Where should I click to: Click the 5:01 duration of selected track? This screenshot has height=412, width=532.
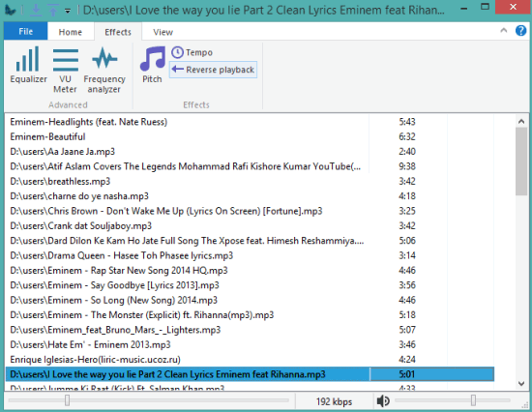click(x=407, y=374)
